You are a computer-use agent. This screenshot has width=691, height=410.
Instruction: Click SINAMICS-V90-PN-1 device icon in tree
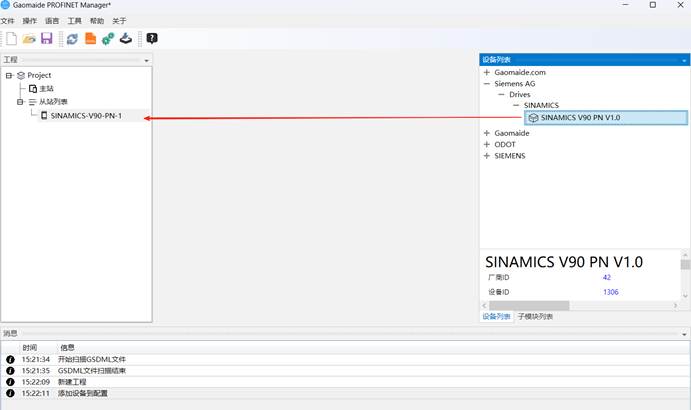(x=44, y=116)
